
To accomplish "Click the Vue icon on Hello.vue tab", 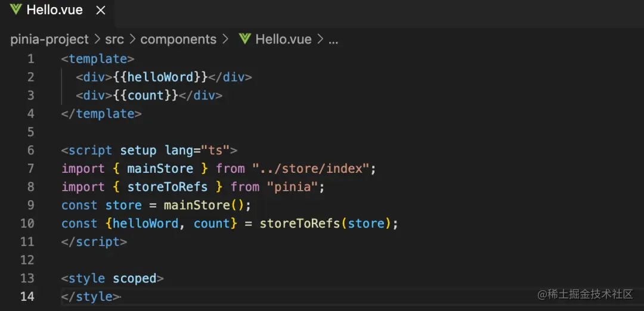I will [x=16, y=10].
